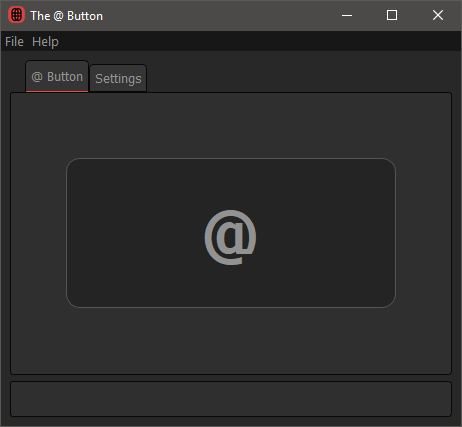
Task: Minimize the @ Button window
Action: click(347, 15)
